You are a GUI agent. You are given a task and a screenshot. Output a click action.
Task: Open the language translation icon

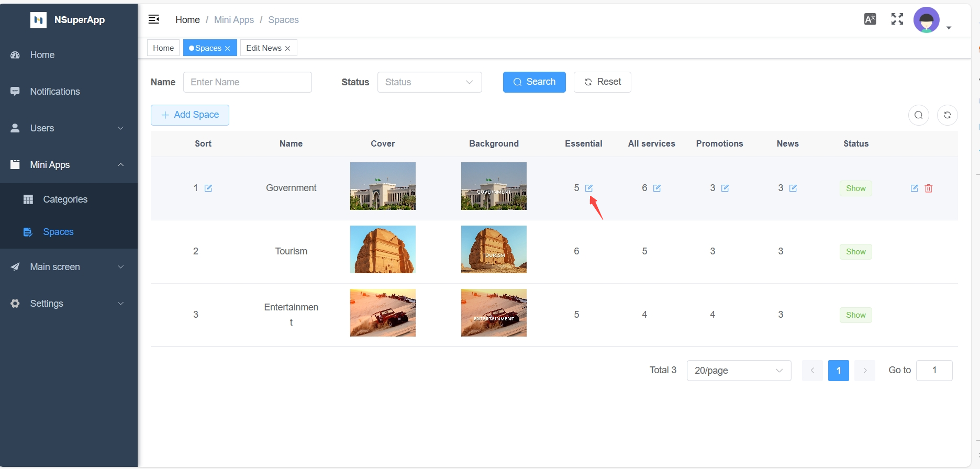(870, 19)
